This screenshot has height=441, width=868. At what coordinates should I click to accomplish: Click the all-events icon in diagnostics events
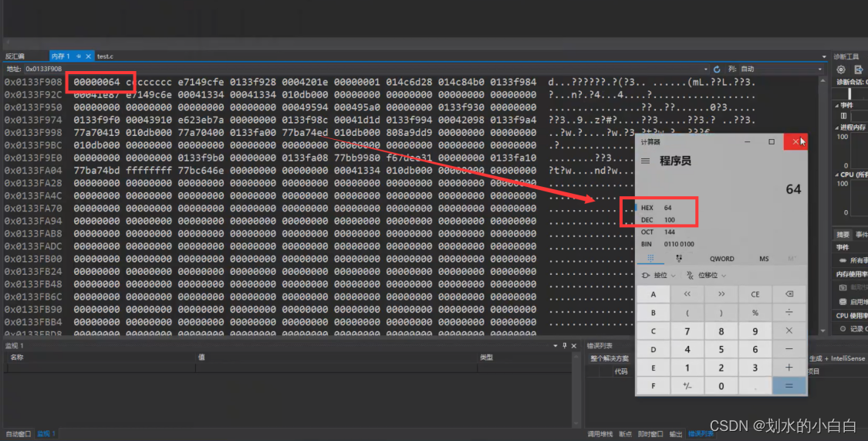843,260
